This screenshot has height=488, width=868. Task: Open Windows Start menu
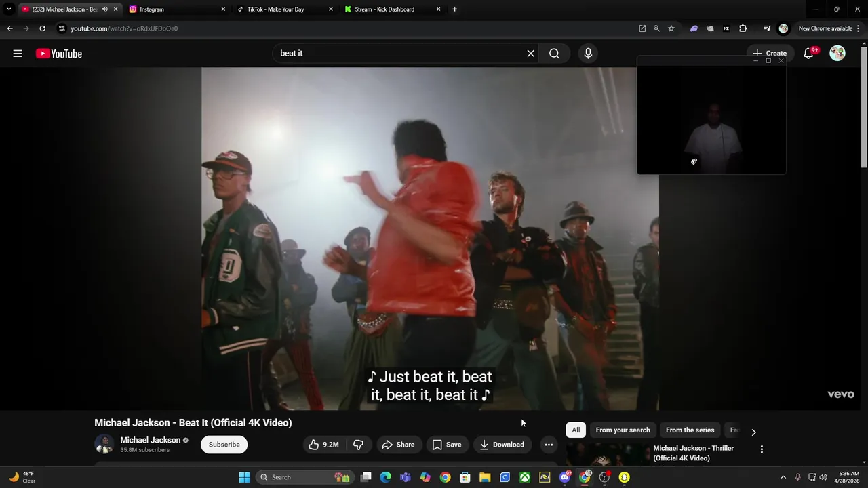[x=244, y=477]
